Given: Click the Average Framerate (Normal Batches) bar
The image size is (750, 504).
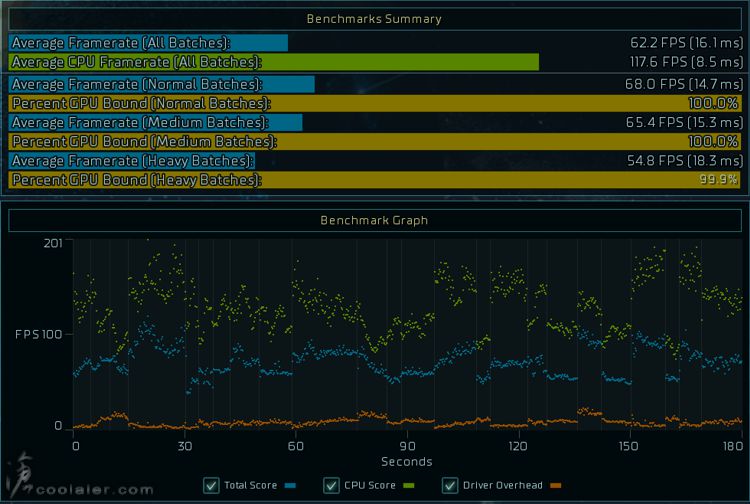Looking at the screenshot, I should click(162, 84).
